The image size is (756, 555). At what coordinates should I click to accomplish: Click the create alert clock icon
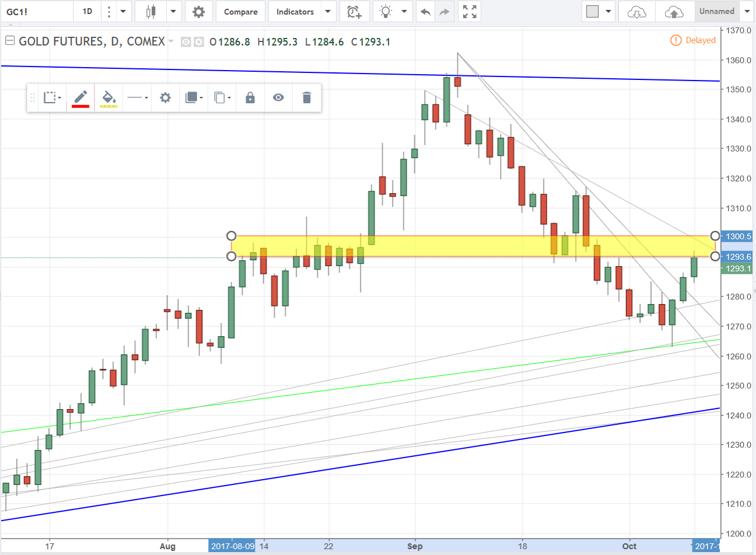[354, 12]
